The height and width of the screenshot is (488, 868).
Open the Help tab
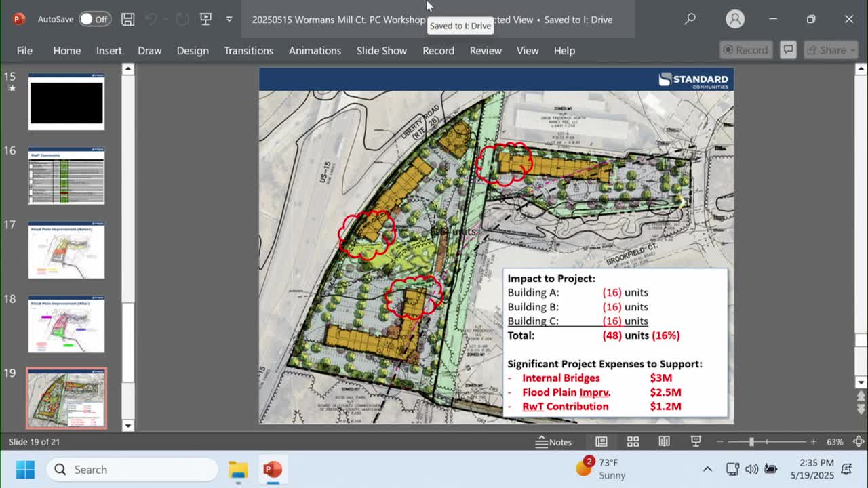tap(564, 50)
